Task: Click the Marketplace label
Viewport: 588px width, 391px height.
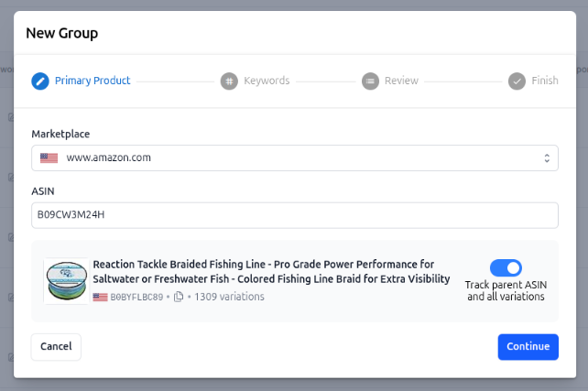Action: 60,134
